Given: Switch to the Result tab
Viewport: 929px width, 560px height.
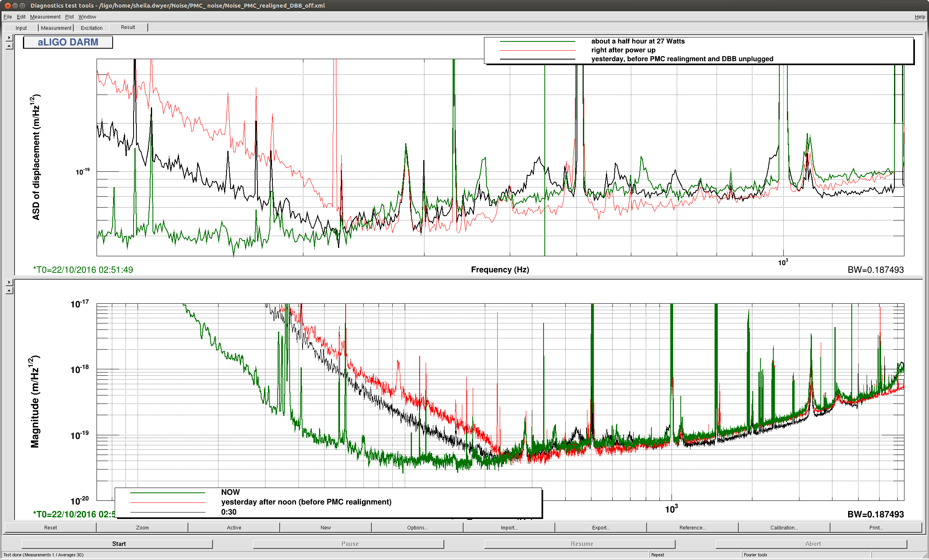Looking at the screenshot, I should point(128,27).
